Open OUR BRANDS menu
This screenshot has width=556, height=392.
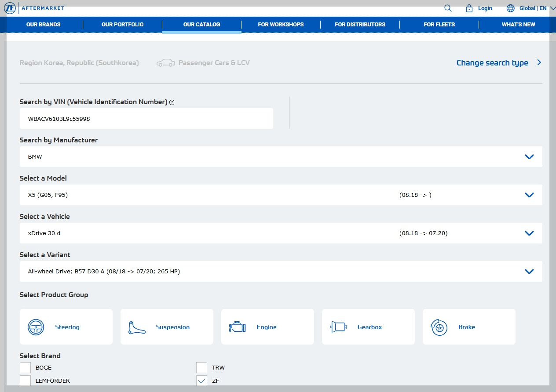tap(43, 25)
